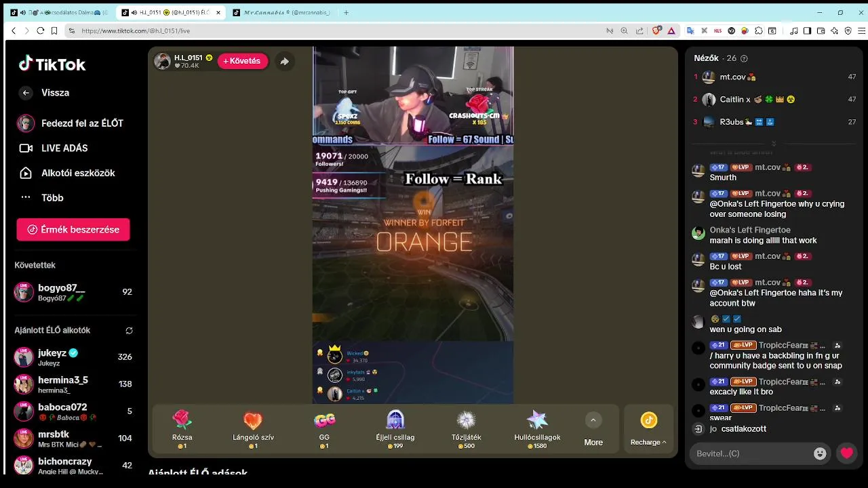Open the music note playlist icon
The image size is (868, 488).
[794, 30]
